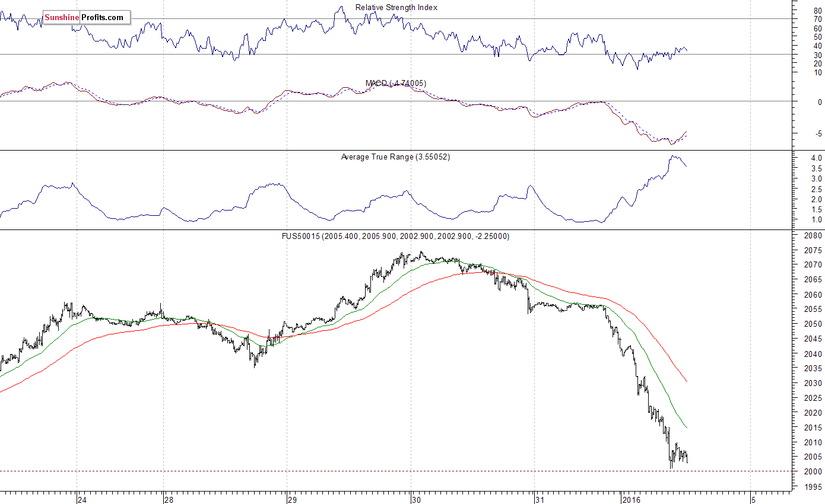Click the 1995 price axis value
825x504 pixels.
(x=813, y=487)
